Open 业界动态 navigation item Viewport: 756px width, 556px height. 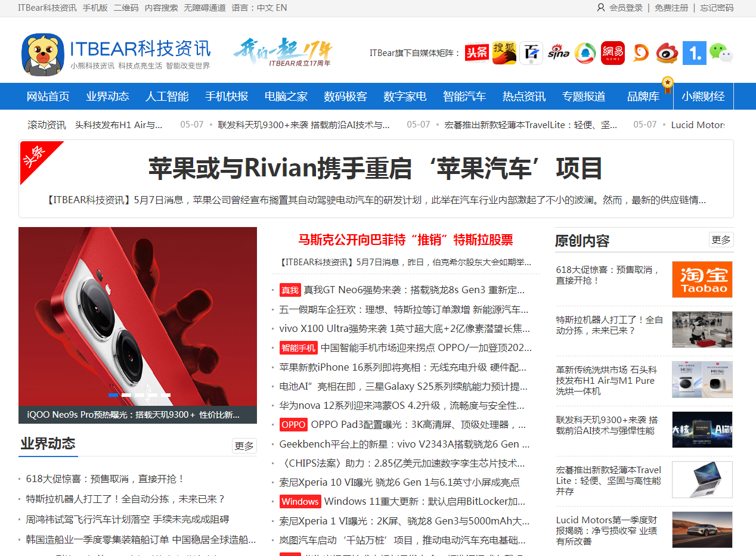(x=107, y=97)
